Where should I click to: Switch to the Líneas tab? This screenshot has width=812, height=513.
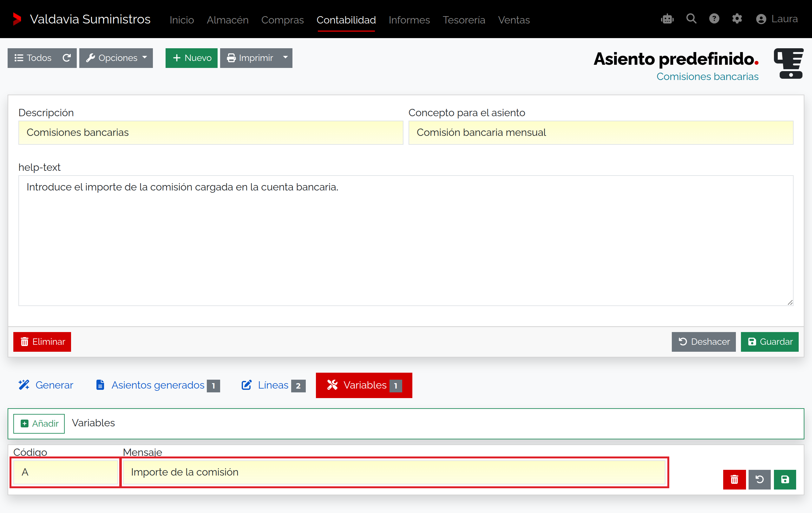pyautogui.click(x=273, y=385)
